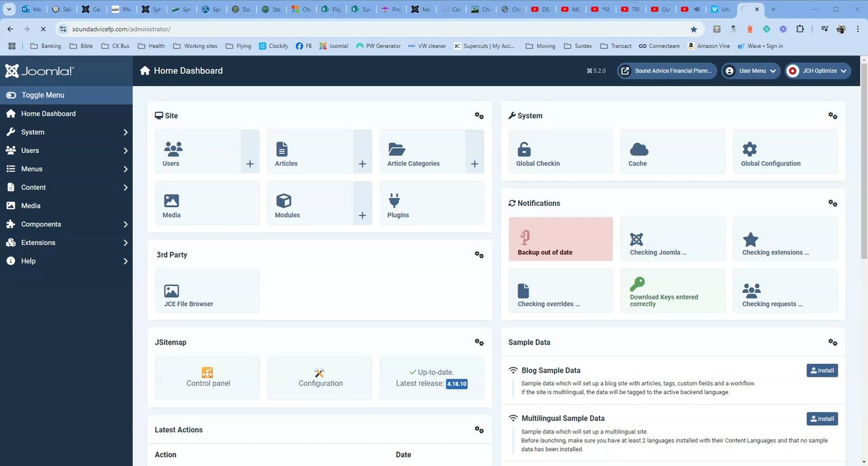Click the Checking extensions tile

(785, 239)
